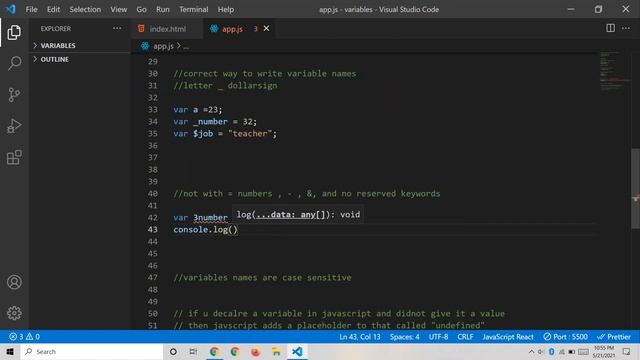Open the Explorer view in activity bar
Screen dimensions: 640x360
tap(14, 33)
